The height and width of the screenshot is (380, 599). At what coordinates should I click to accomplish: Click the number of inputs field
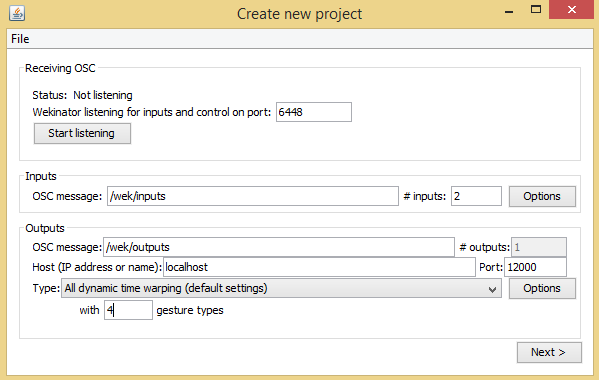(476, 196)
